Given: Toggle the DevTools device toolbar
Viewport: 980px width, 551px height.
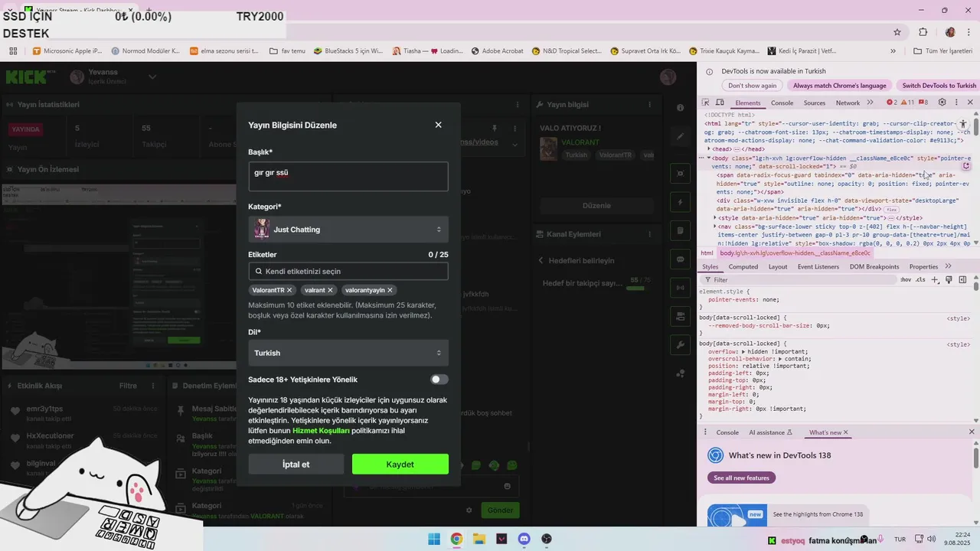Looking at the screenshot, I should 720,103.
